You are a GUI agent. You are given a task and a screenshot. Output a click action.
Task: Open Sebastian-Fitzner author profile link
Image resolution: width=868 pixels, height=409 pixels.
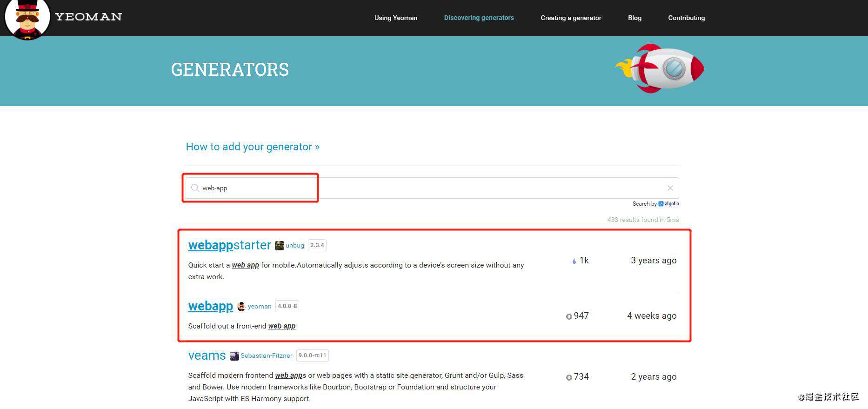point(267,355)
